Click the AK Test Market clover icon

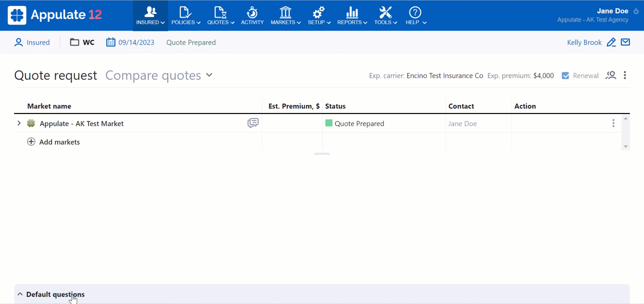[x=31, y=123]
